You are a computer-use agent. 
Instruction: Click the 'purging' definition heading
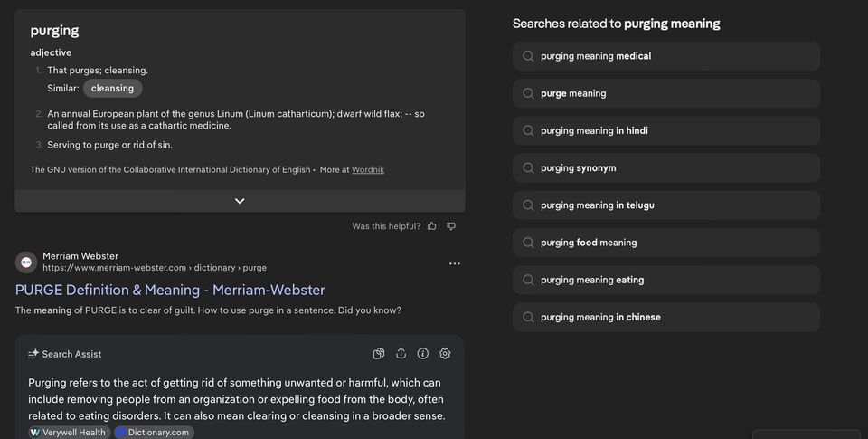pos(54,31)
